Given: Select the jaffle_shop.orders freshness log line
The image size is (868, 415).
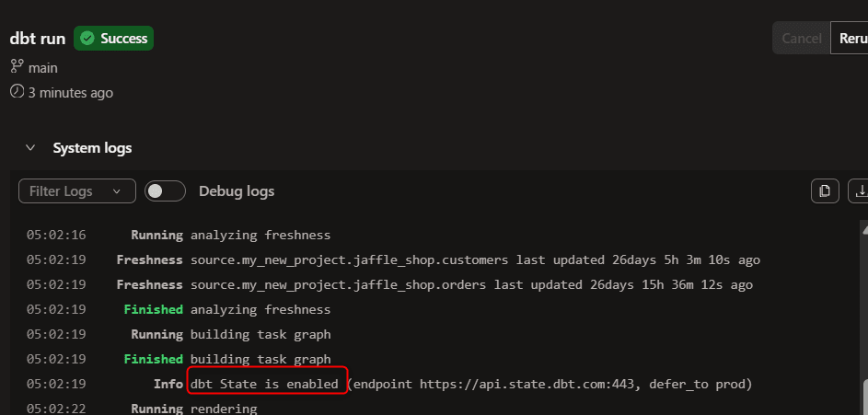Looking at the screenshot, I should [x=389, y=285].
